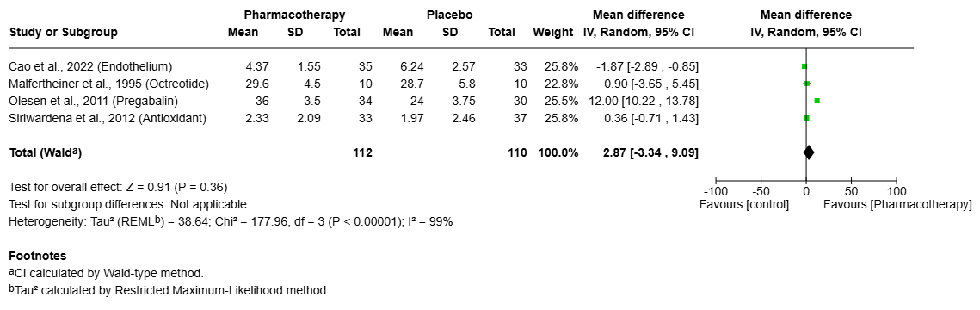Click the Weight column header
The image size is (980, 310).
click(x=553, y=33)
